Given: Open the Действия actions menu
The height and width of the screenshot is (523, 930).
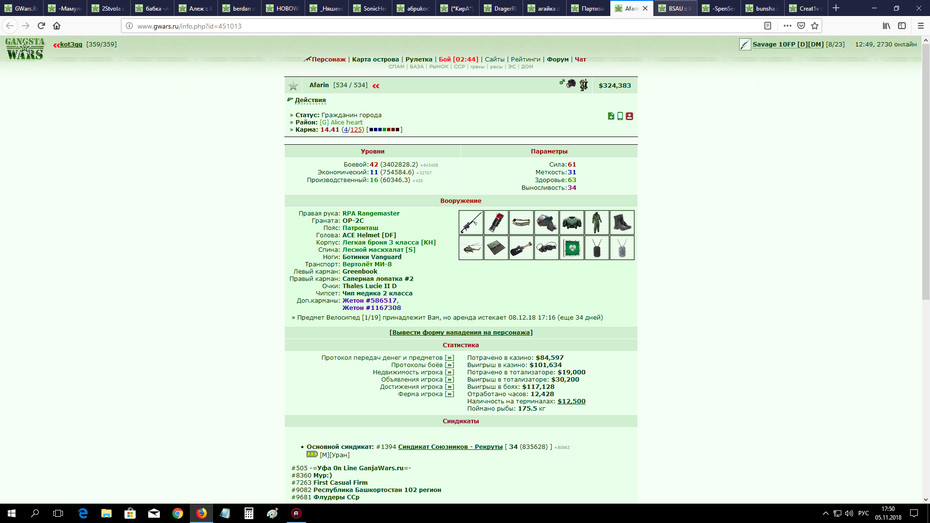Looking at the screenshot, I should click(x=310, y=100).
